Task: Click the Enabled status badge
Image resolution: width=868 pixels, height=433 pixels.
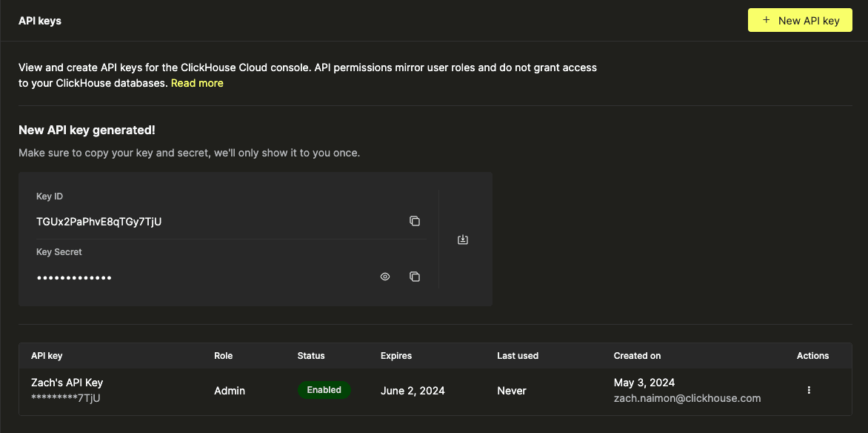Action: 324,390
